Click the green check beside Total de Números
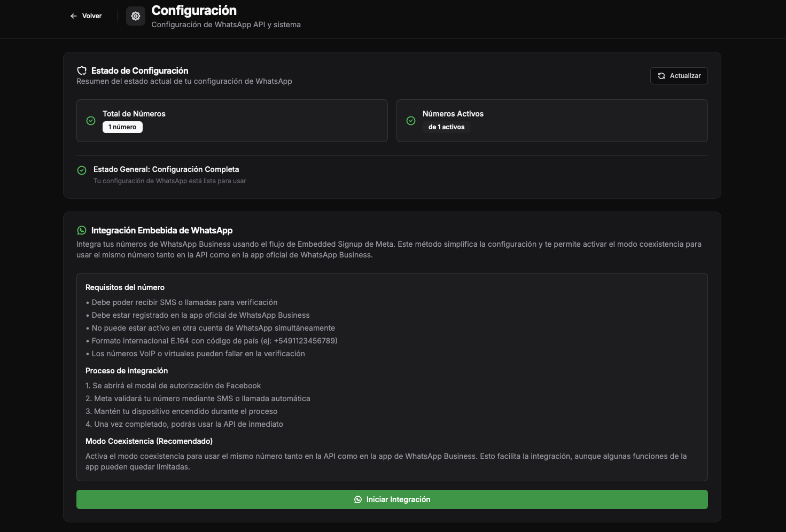 [91, 121]
